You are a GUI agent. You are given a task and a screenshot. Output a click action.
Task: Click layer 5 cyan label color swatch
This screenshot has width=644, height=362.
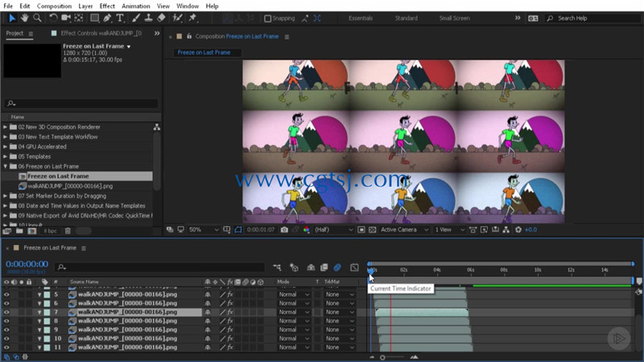click(47, 294)
